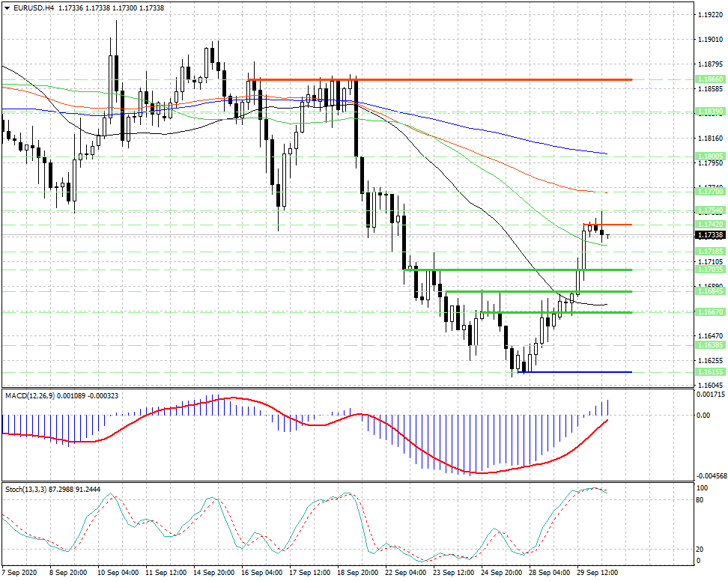Click the triangle arrow beside EURUSD,H4 title

point(7,8)
